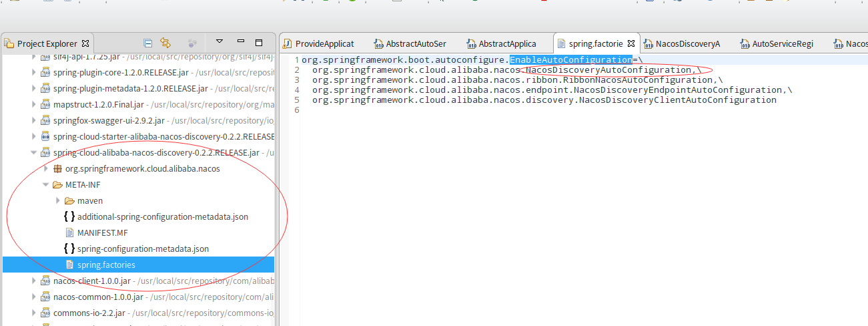Expand spring-plugin-core-1.2.0.RELEASE.jar node
This screenshot has width=868, height=326.
(x=34, y=72)
